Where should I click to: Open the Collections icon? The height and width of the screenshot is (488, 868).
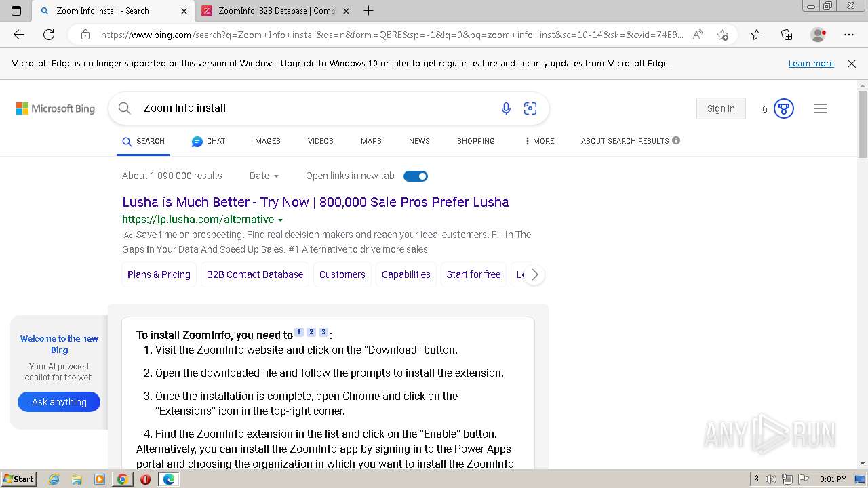tap(787, 35)
